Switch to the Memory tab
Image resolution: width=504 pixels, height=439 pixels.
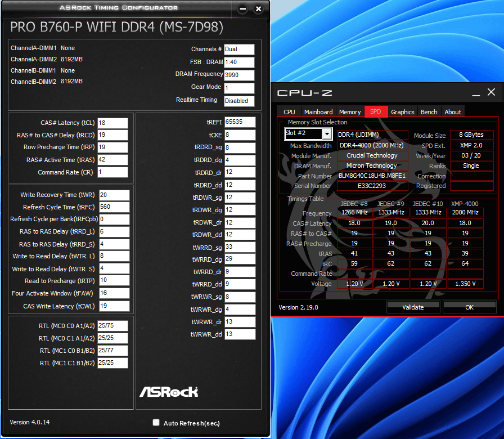tap(350, 112)
